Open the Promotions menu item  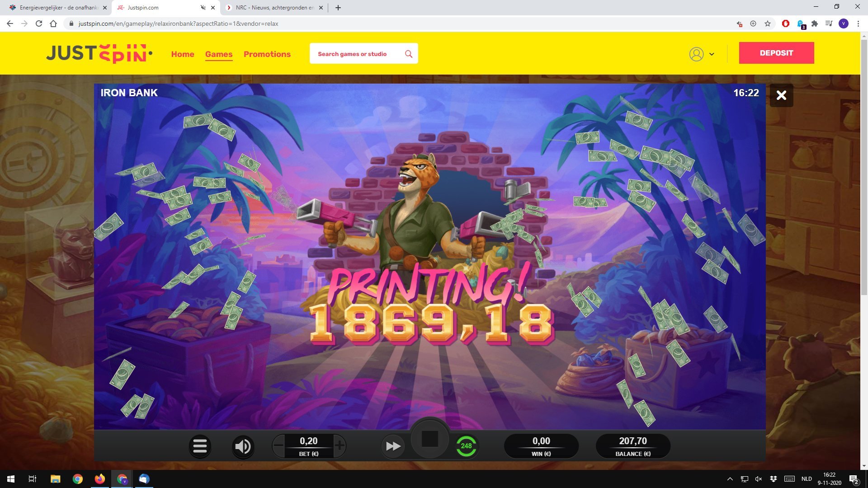pyautogui.click(x=267, y=54)
